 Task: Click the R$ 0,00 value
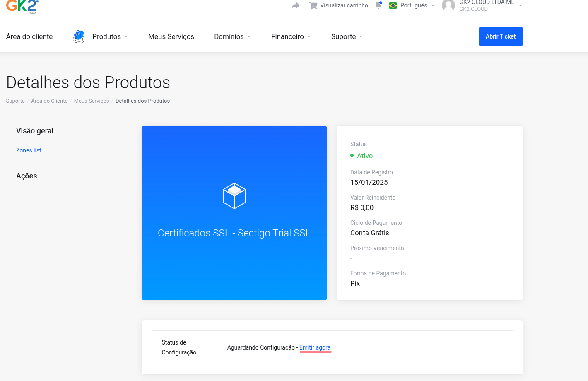tap(362, 207)
